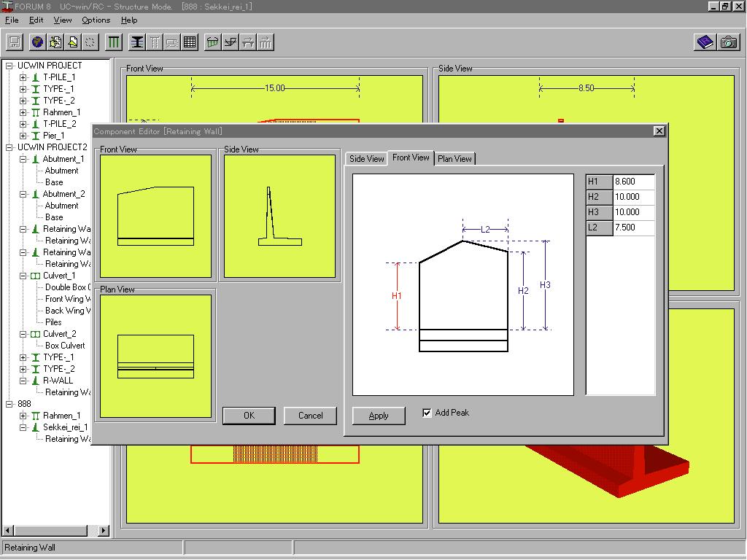The width and height of the screenshot is (747, 560).
Task: Click the green bridge arch toolbar icon
Action: [x=212, y=42]
